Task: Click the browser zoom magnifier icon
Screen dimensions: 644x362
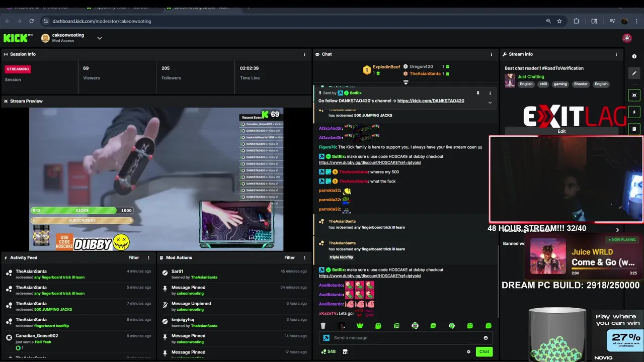Action: coord(548,21)
